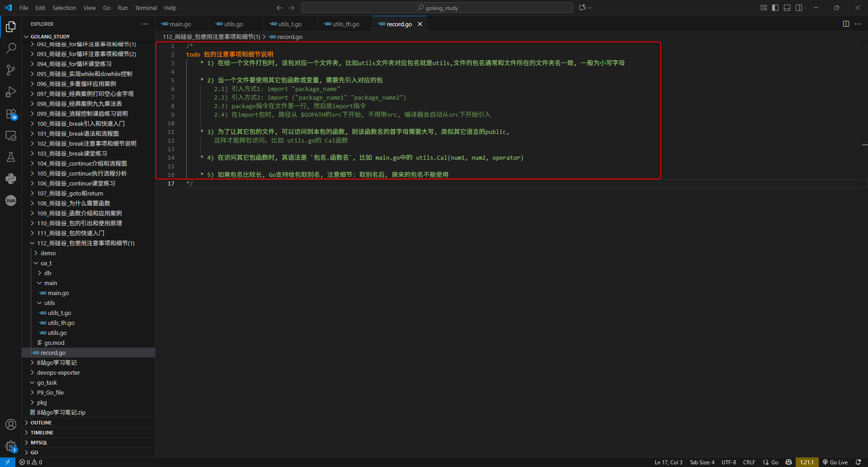Open utils_th.go in the explorer tree
The image size is (868, 467).
88,323
